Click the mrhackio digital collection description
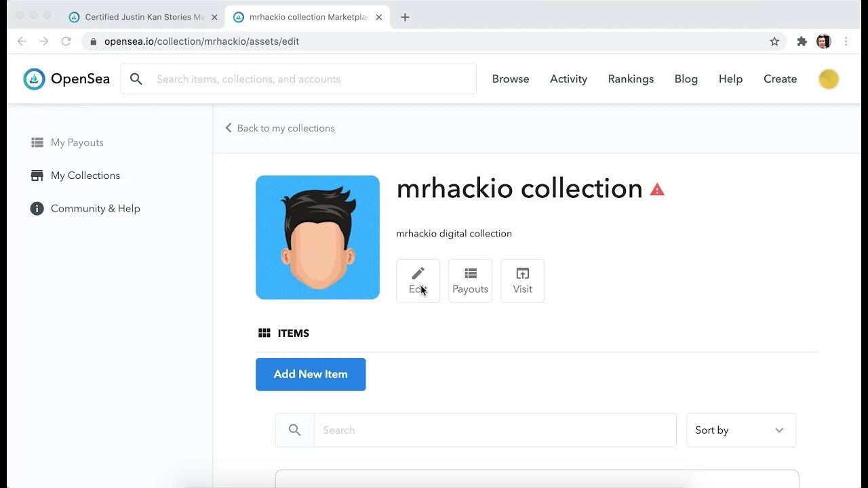Image resolution: width=868 pixels, height=488 pixels. pyautogui.click(x=454, y=234)
